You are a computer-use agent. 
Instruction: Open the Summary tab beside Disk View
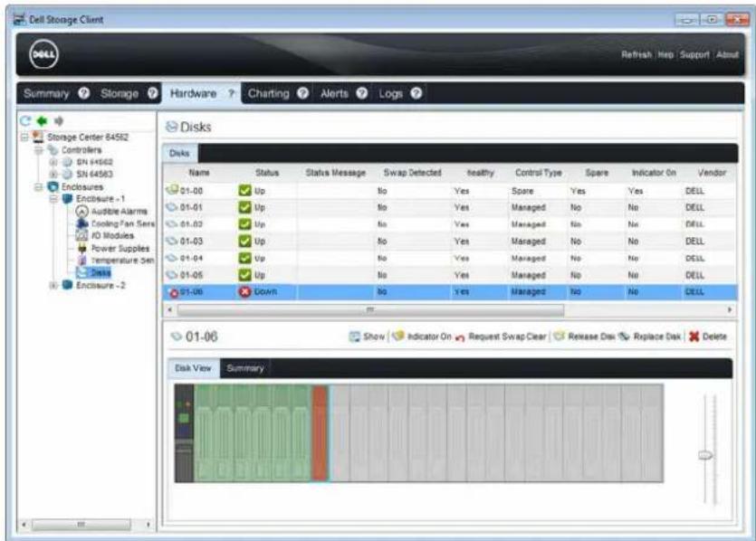click(x=245, y=368)
